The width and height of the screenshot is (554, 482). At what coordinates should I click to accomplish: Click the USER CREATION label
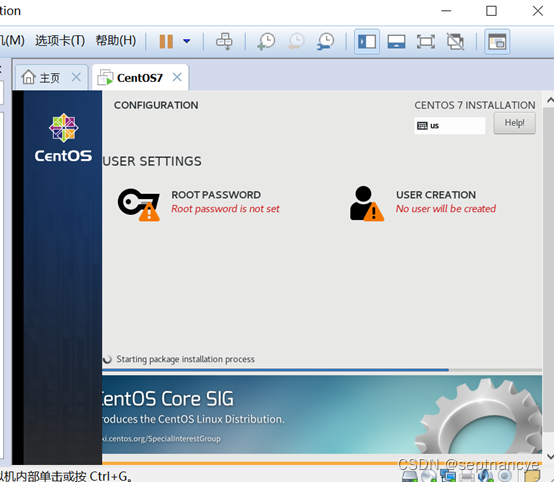[x=436, y=195]
